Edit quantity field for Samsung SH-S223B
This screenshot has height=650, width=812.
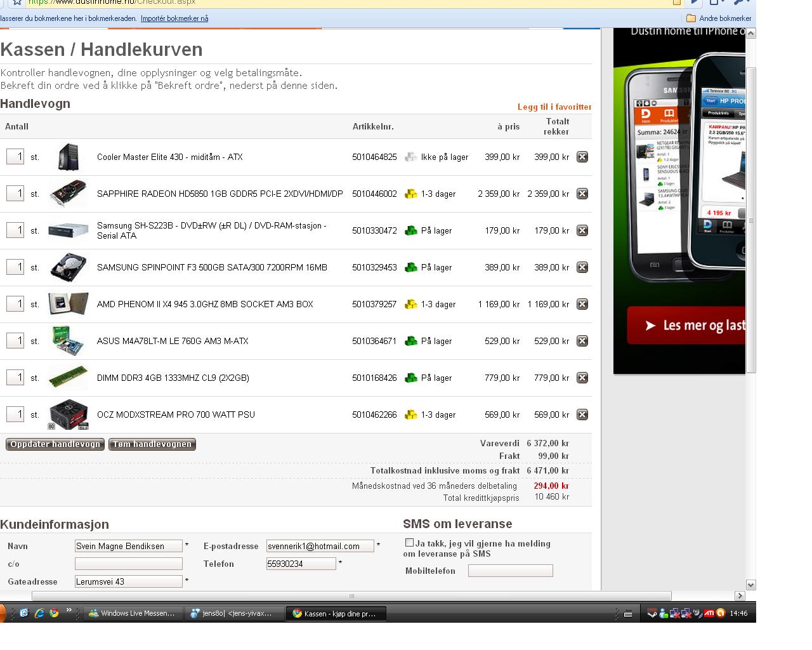coord(15,230)
